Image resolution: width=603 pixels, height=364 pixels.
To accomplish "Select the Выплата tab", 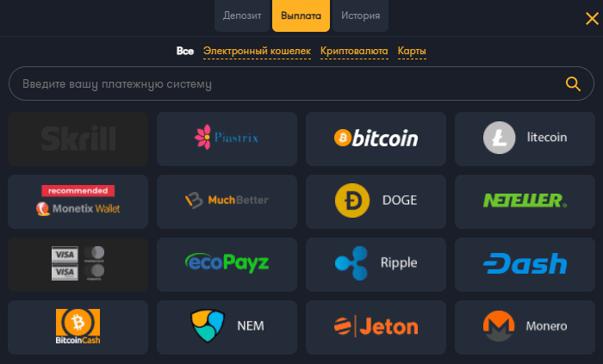I will coord(301,16).
